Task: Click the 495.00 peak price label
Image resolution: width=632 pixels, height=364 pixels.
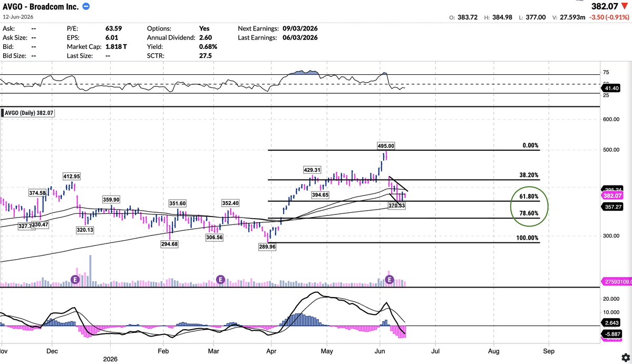Action: [x=386, y=146]
